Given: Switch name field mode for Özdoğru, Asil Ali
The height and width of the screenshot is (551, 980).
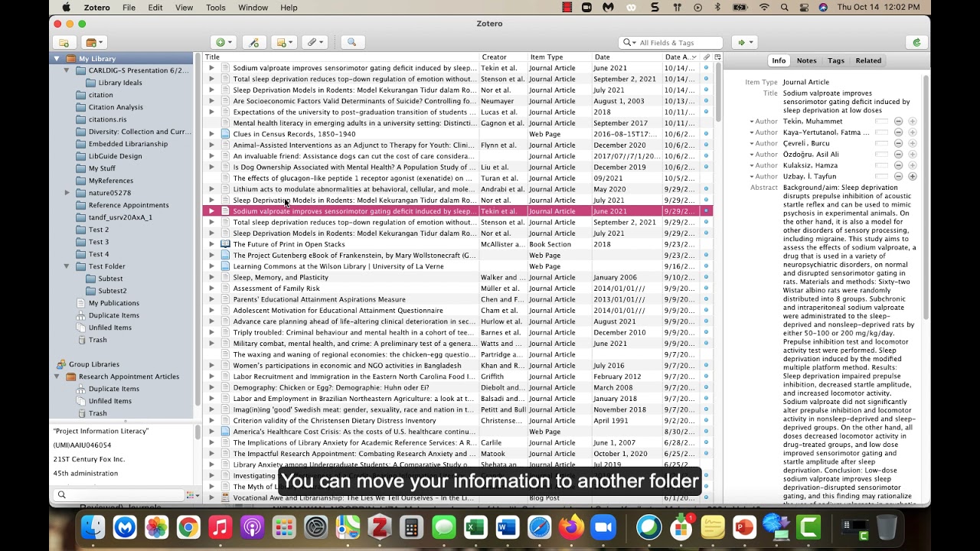Looking at the screenshot, I should (882, 155).
